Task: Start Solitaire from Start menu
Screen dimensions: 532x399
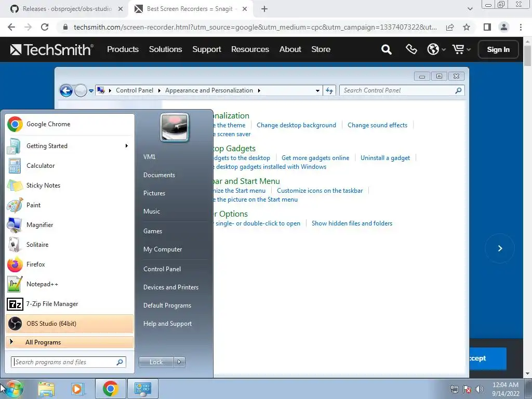Action: (70, 245)
